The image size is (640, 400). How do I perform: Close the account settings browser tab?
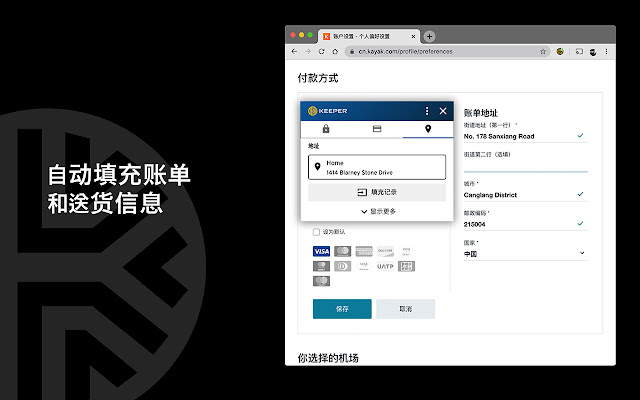pyautogui.click(x=413, y=36)
